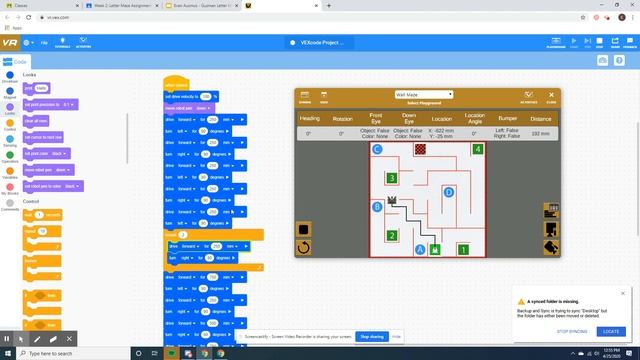Pause the Screencastify recording
Viewport: 640px width, 360px height.
(7, 339)
